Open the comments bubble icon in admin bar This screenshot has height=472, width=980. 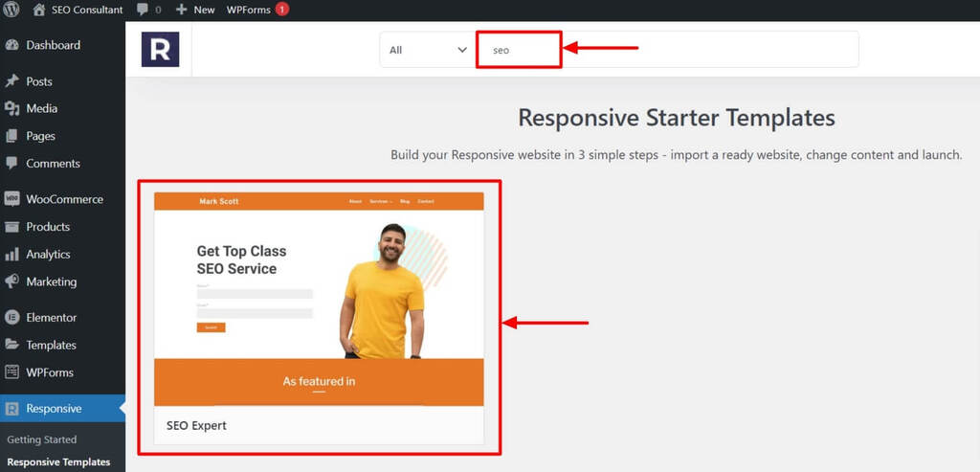[142, 10]
